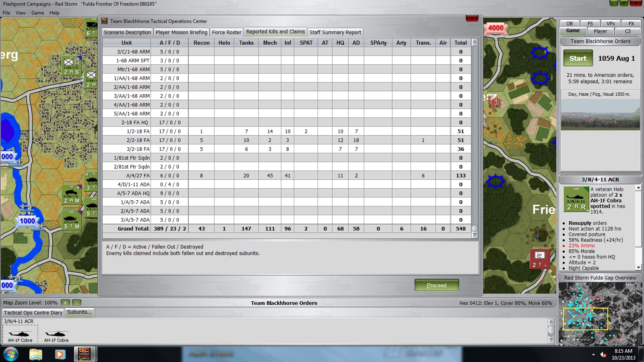Click the red enemy unit counter on map
Screen dimensions: 644x362
[x=539, y=259]
